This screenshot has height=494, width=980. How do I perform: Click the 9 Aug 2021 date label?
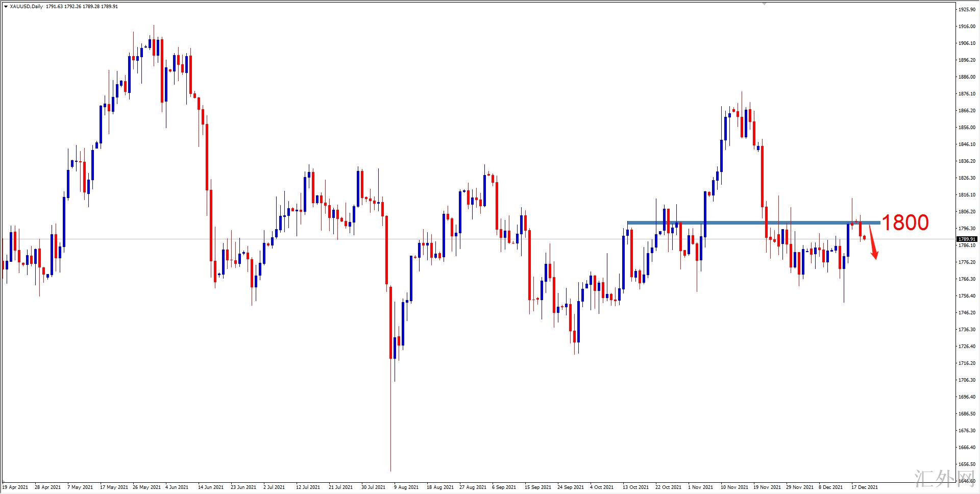pyautogui.click(x=406, y=487)
